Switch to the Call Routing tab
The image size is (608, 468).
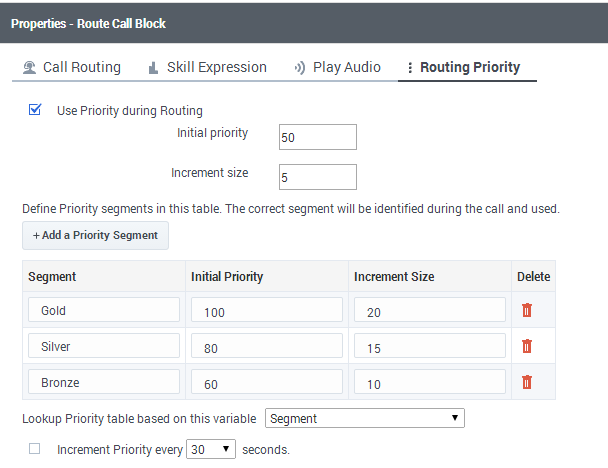[x=81, y=68]
